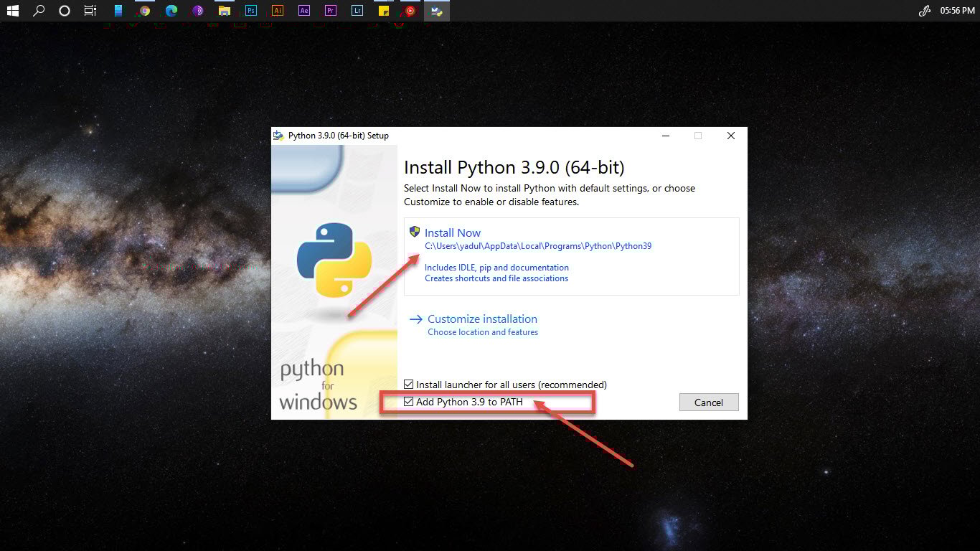Launch Google Chrome from taskbar
980x551 pixels.
click(145, 11)
